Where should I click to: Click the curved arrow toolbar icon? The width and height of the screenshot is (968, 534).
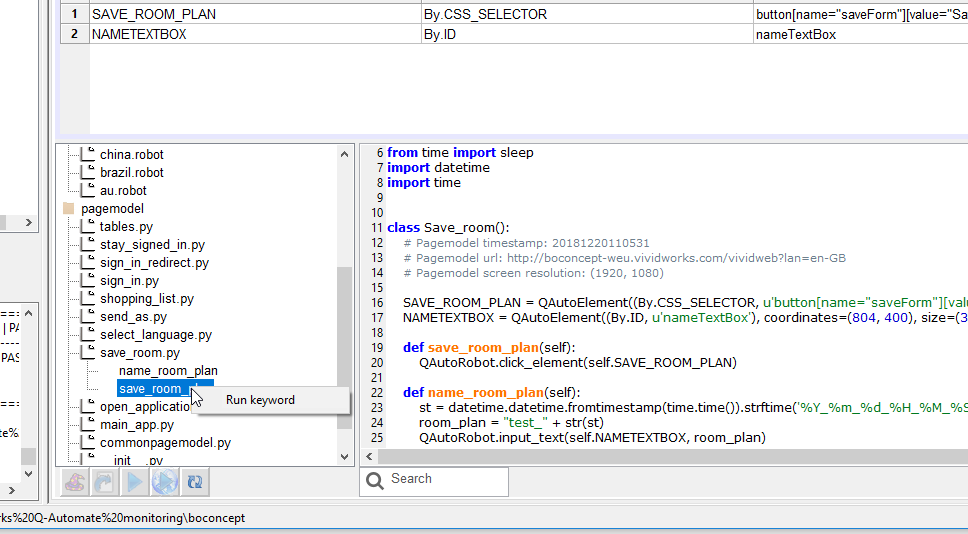[x=104, y=482]
